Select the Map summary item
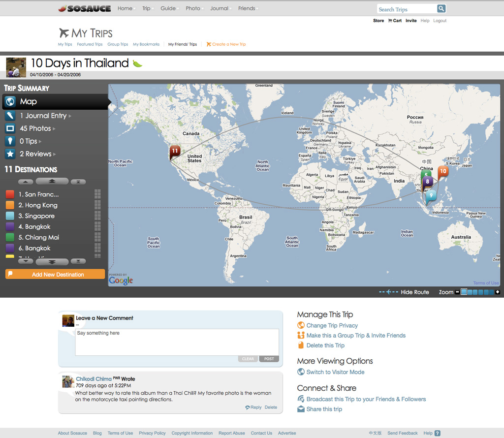The height and width of the screenshot is (438, 504). [x=55, y=101]
